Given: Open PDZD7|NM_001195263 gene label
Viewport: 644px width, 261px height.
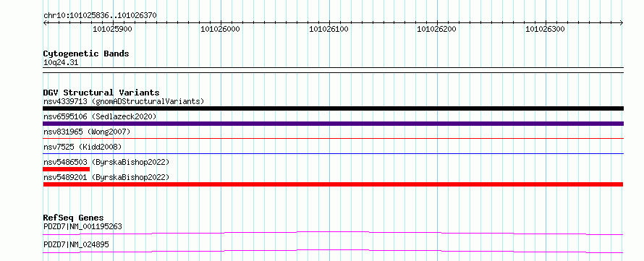Looking at the screenshot, I should click(82, 226).
